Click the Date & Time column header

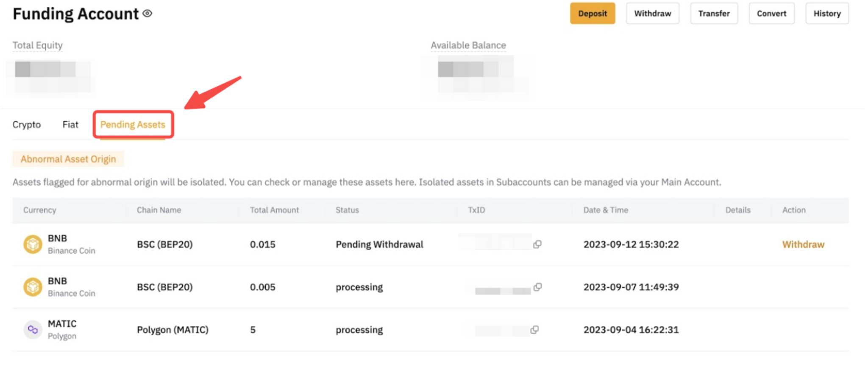pos(606,210)
